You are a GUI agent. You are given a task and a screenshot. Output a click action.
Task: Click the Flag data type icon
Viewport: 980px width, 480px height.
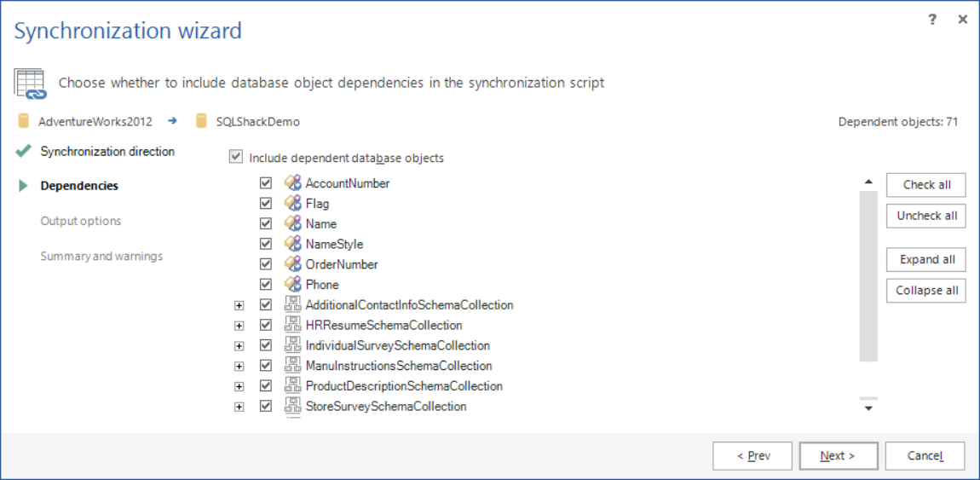pyautogui.click(x=293, y=204)
